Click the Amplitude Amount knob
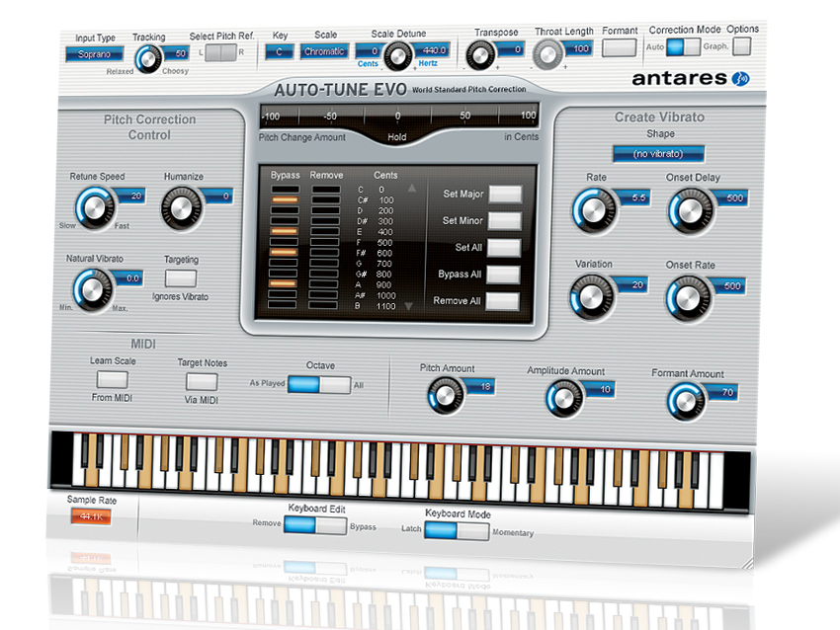The image size is (840, 630). pos(564,398)
